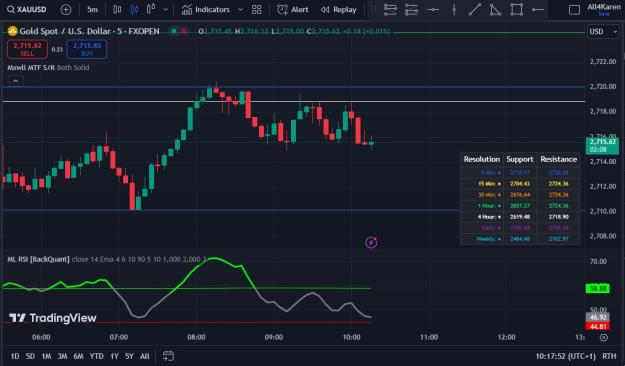
Task: Click the current price label 2,715.62
Action: (x=602, y=146)
